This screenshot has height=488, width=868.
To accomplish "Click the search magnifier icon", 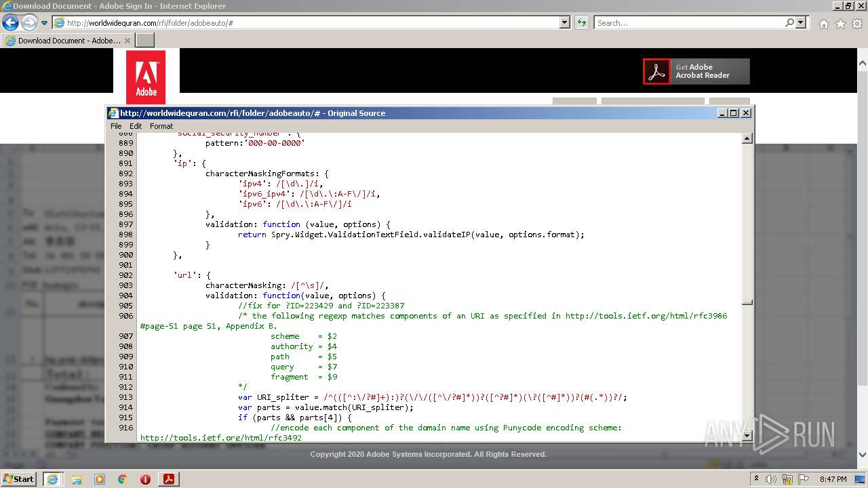I will coord(789,22).
